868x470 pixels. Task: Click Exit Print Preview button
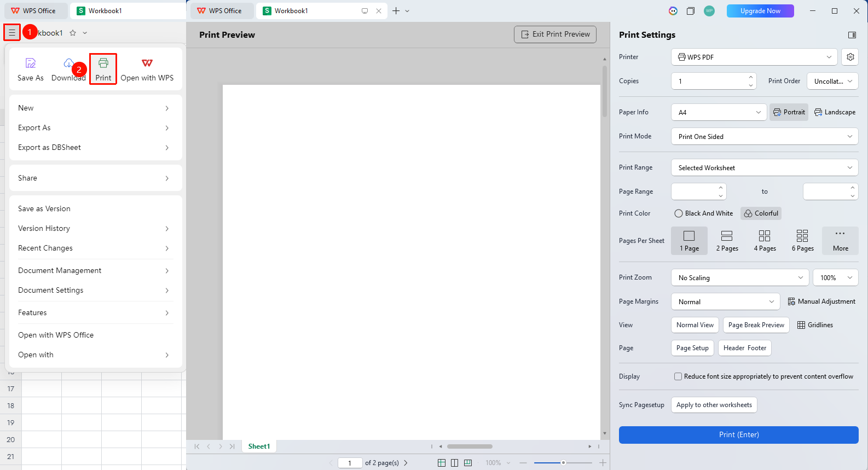coord(555,34)
